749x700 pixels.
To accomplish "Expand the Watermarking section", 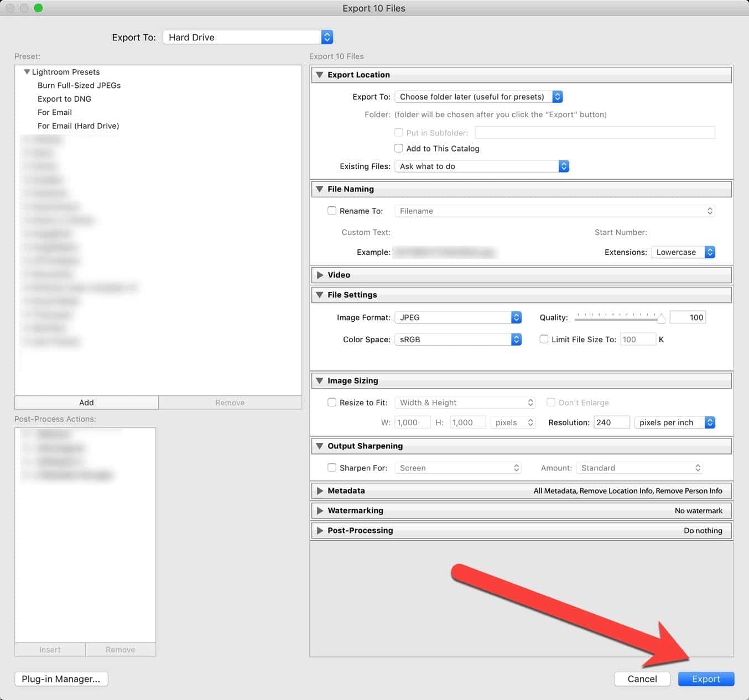I will click(320, 510).
